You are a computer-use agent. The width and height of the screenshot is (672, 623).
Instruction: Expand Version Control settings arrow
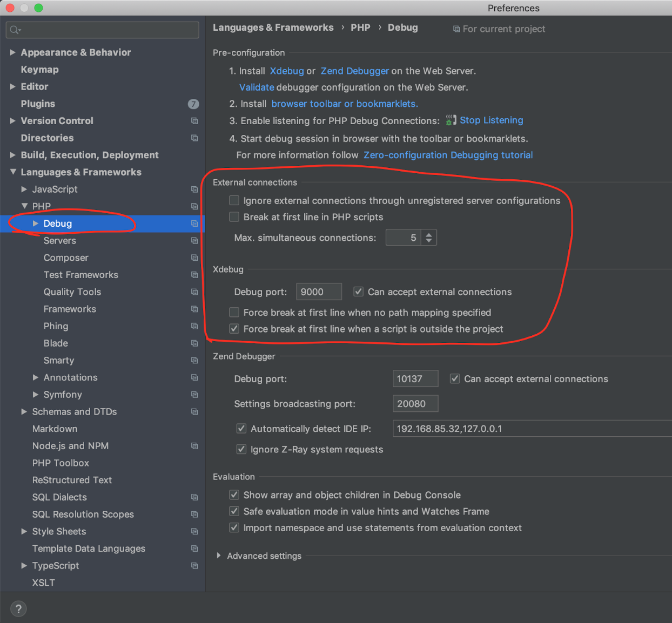12,121
